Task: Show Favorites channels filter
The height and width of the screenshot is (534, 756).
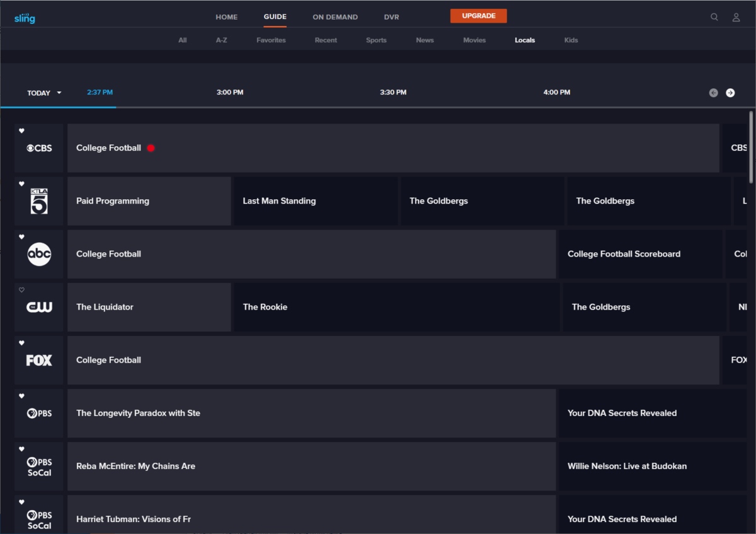Action: 271,40
